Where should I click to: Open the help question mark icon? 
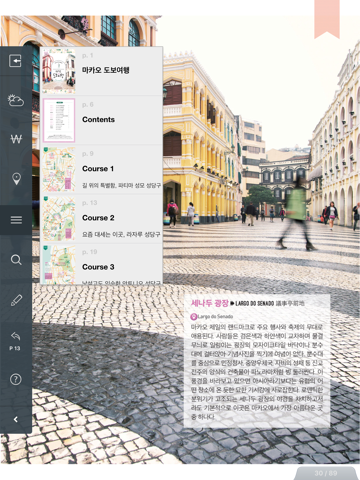coord(16,379)
